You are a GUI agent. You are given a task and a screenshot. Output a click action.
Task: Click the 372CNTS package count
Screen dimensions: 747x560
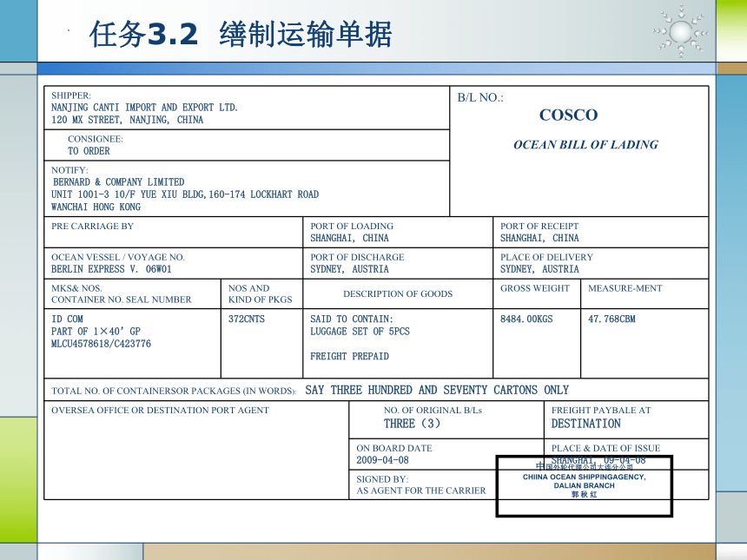(247, 319)
